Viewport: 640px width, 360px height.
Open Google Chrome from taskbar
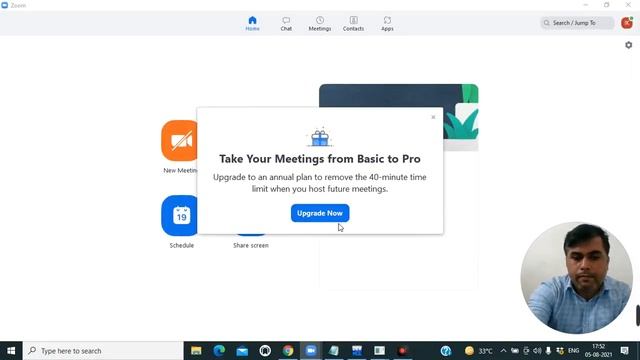coord(288,351)
